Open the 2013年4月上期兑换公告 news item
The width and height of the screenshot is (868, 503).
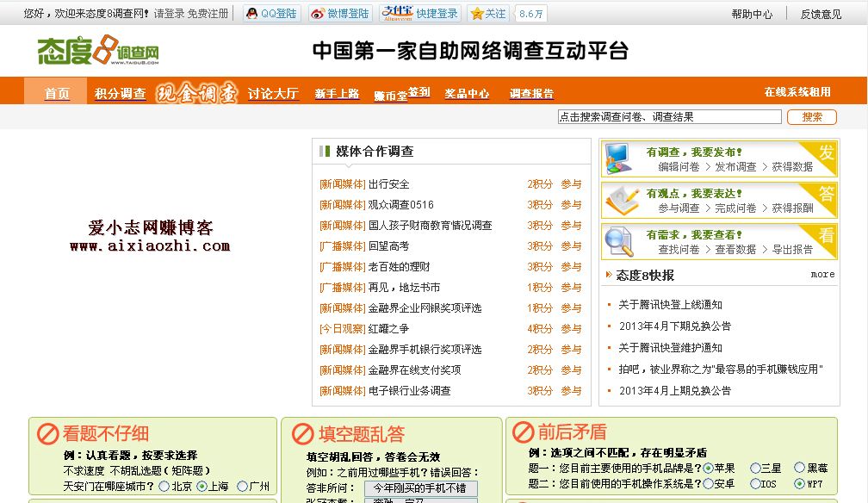[675, 390]
